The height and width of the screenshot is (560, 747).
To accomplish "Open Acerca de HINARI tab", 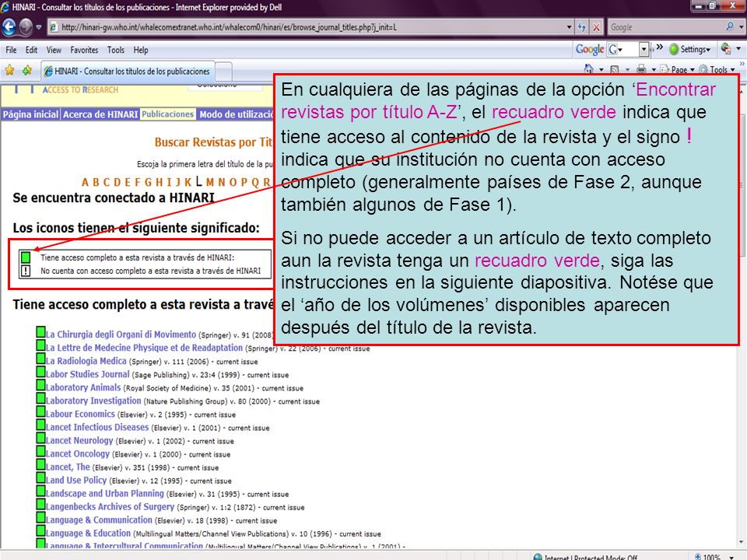I will click(100, 114).
